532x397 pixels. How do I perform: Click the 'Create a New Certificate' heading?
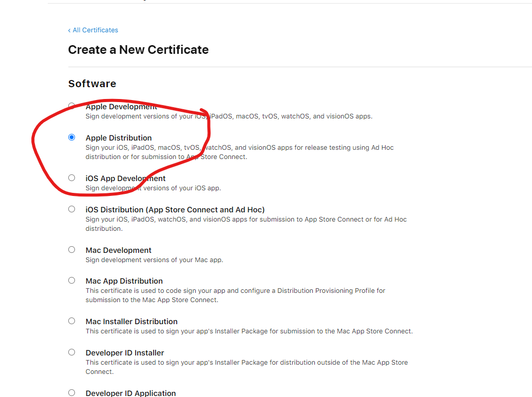pyautogui.click(x=139, y=50)
